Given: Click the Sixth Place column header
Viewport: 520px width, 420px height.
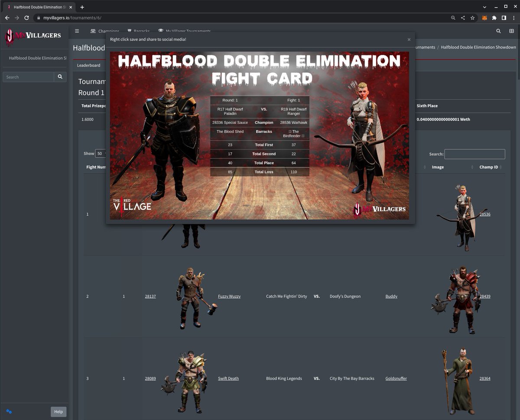Looking at the screenshot, I should (x=427, y=106).
